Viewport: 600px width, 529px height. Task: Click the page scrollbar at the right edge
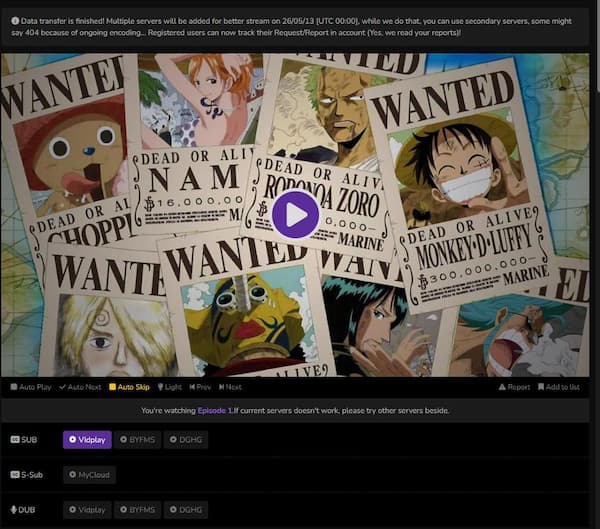(x=598, y=46)
